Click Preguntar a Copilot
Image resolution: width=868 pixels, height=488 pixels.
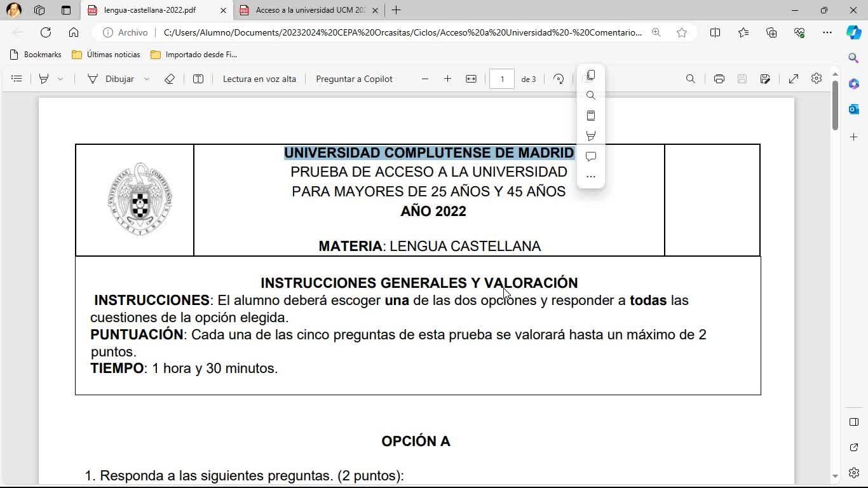coord(354,79)
